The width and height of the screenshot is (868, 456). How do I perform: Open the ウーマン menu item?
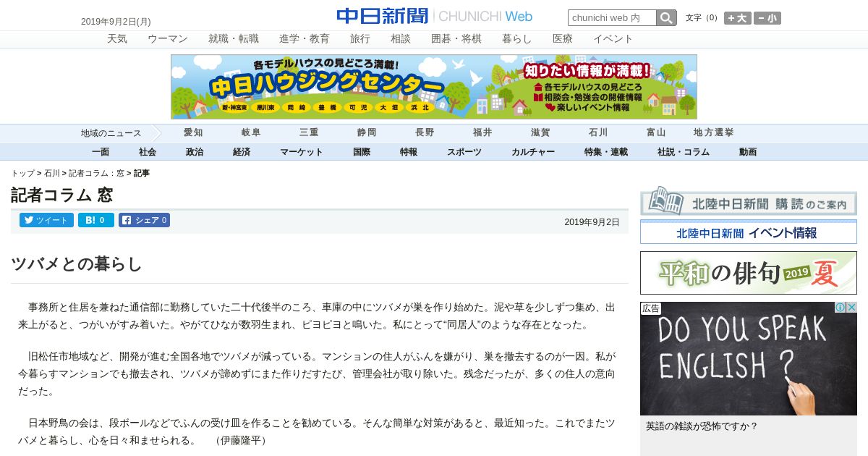click(168, 39)
